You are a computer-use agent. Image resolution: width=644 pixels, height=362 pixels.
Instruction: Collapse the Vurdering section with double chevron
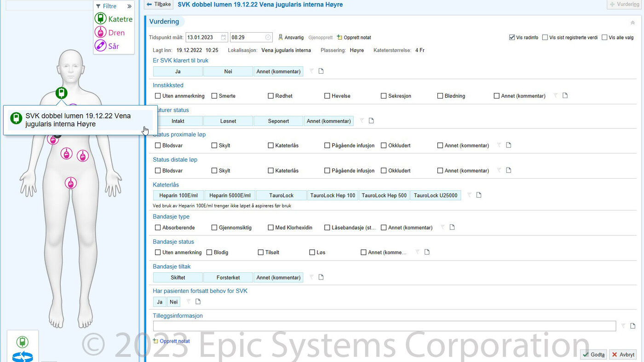coord(632,22)
